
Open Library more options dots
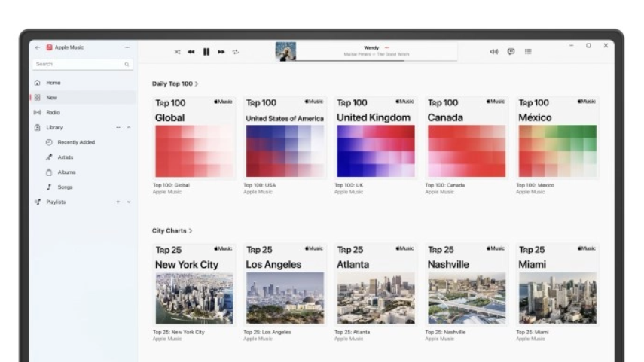(118, 128)
